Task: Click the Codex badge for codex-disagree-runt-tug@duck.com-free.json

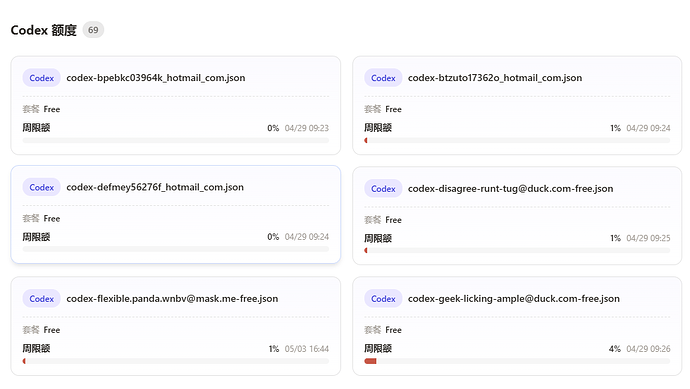Action: [x=383, y=189]
